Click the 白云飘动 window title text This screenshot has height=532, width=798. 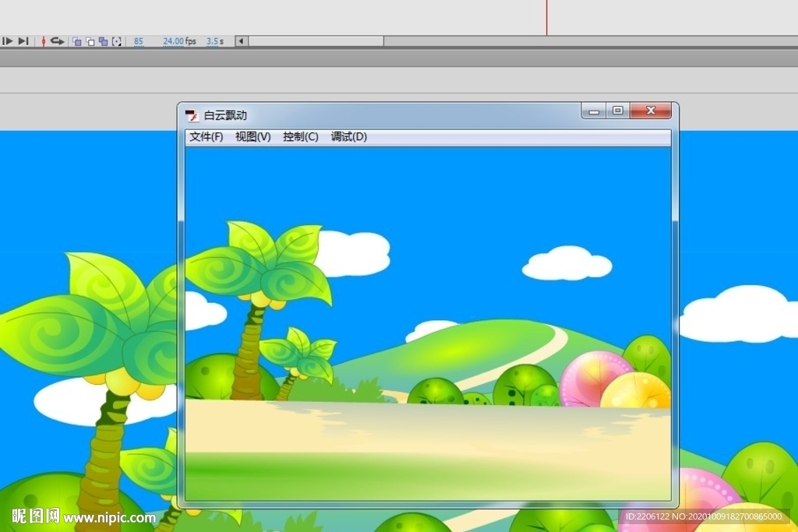point(225,115)
